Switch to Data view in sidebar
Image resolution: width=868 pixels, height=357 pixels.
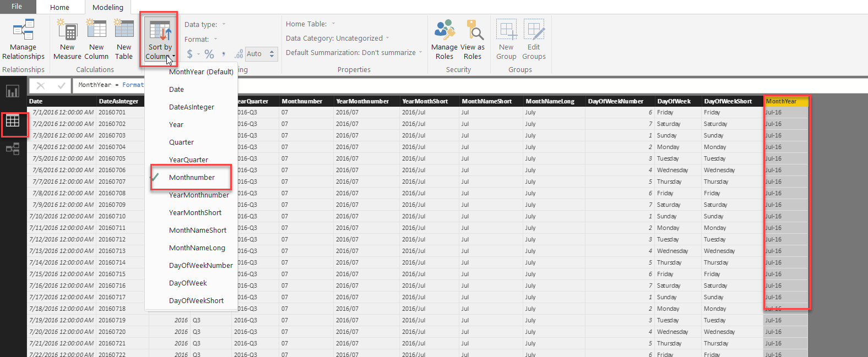click(13, 120)
